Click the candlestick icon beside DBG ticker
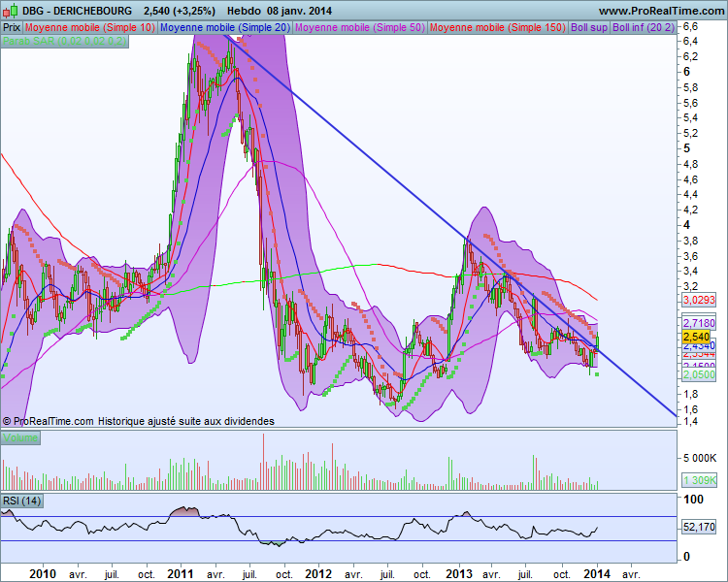This screenshot has height=582, width=728. [x=11, y=11]
